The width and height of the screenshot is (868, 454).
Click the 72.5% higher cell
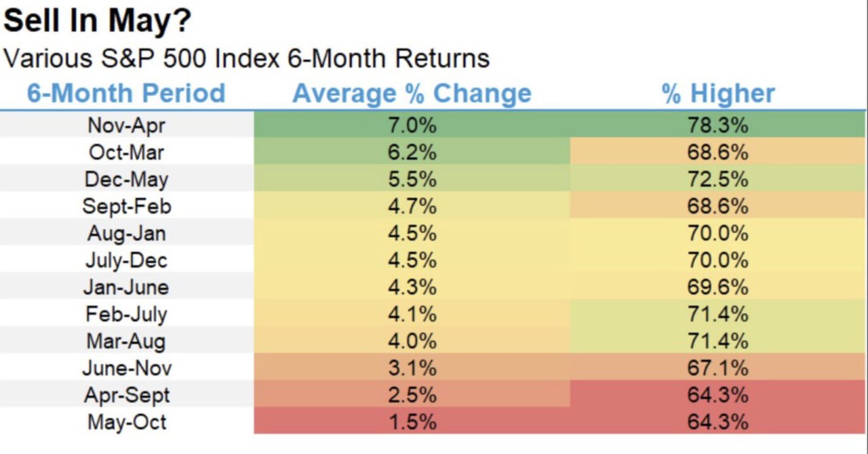(718, 180)
